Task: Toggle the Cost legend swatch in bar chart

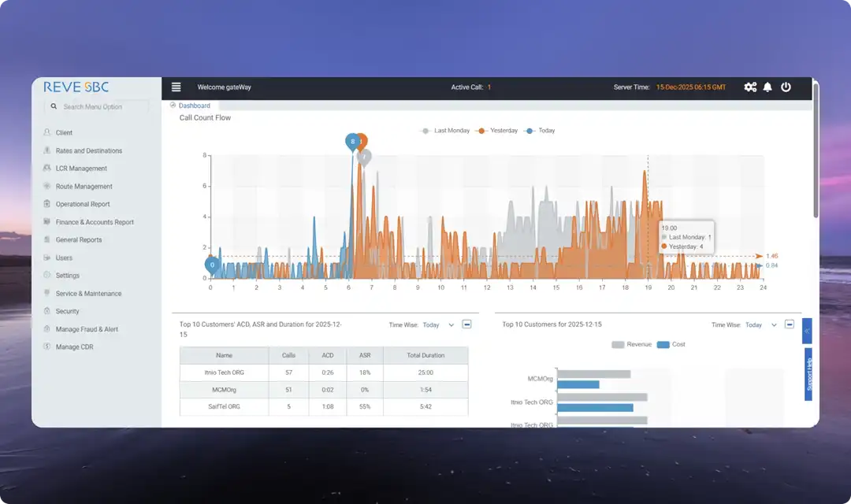Action: click(663, 344)
